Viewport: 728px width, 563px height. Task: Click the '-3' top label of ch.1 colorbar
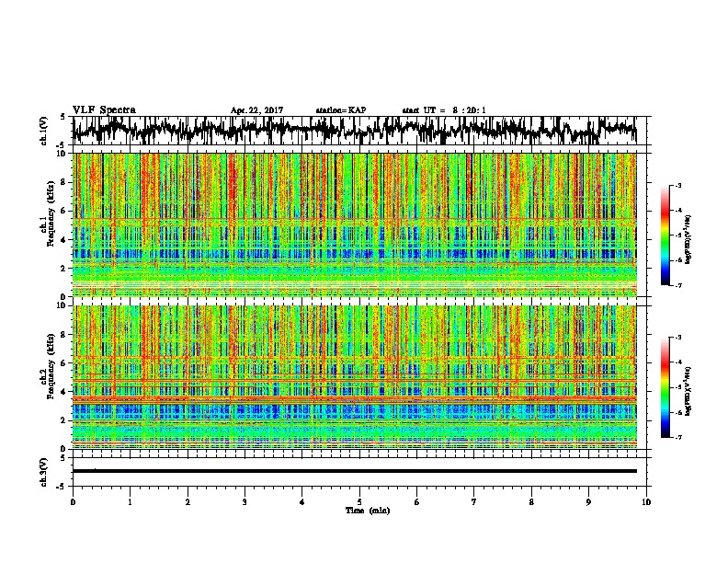coord(677,185)
